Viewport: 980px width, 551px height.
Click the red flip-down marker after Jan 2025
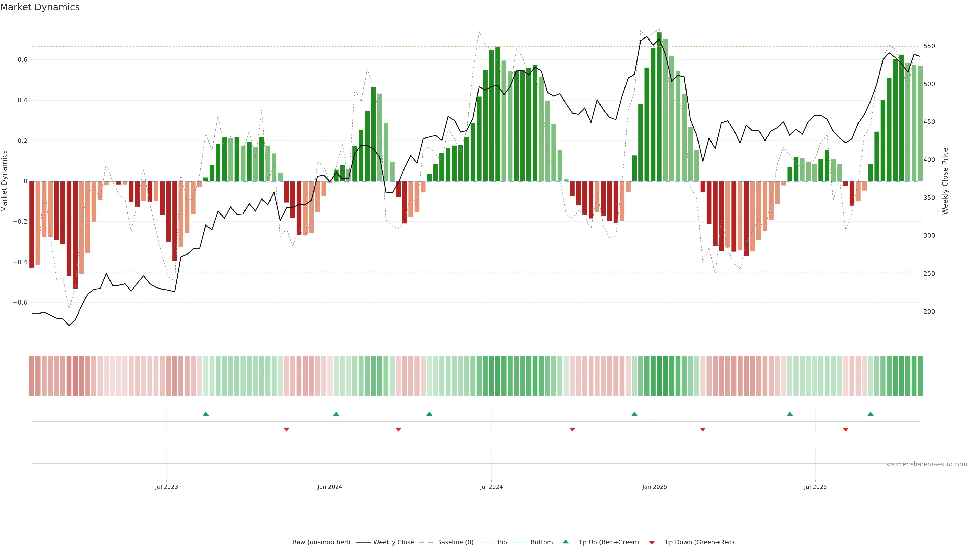pyautogui.click(x=703, y=429)
